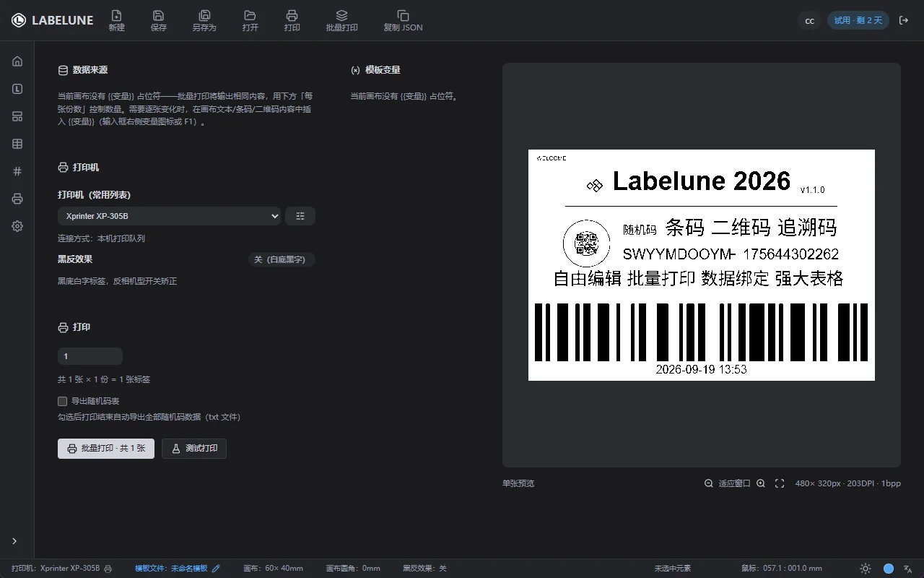
Task: Open the printer sidebar icon
Action: (17, 199)
